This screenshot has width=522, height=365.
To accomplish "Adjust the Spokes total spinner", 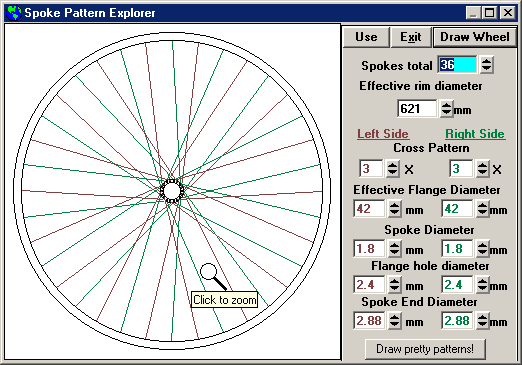I will (x=486, y=65).
